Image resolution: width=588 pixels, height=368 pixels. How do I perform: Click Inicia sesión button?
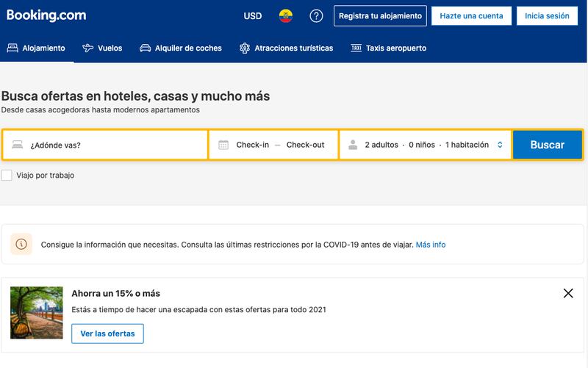pyautogui.click(x=547, y=15)
